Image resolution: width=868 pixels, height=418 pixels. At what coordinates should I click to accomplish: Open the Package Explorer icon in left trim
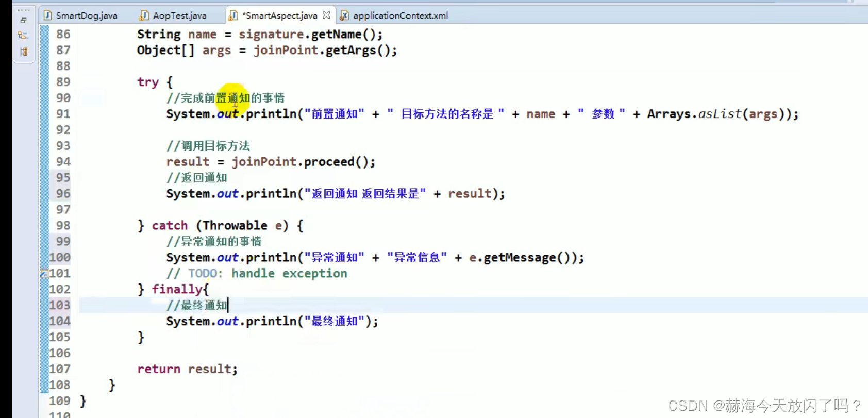coord(23,52)
